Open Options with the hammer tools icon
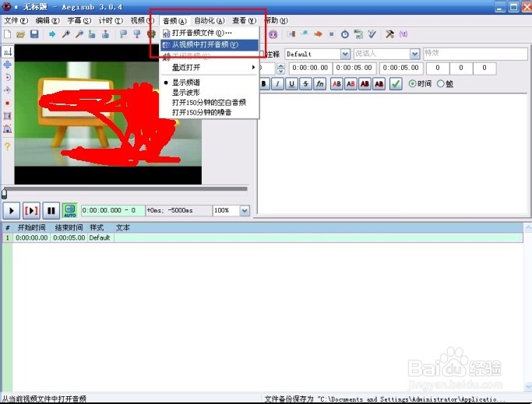The width and height of the screenshot is (532, 404). (389, 34)
